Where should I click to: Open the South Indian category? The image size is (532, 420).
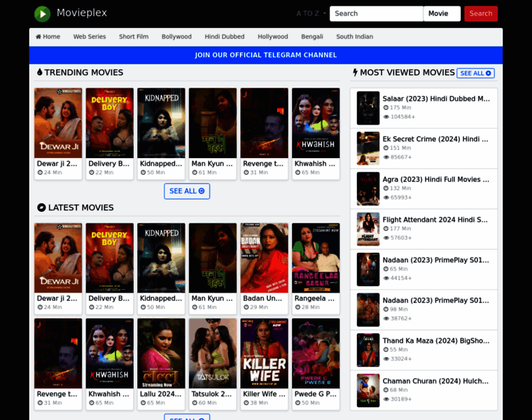[x=355, y=36]
